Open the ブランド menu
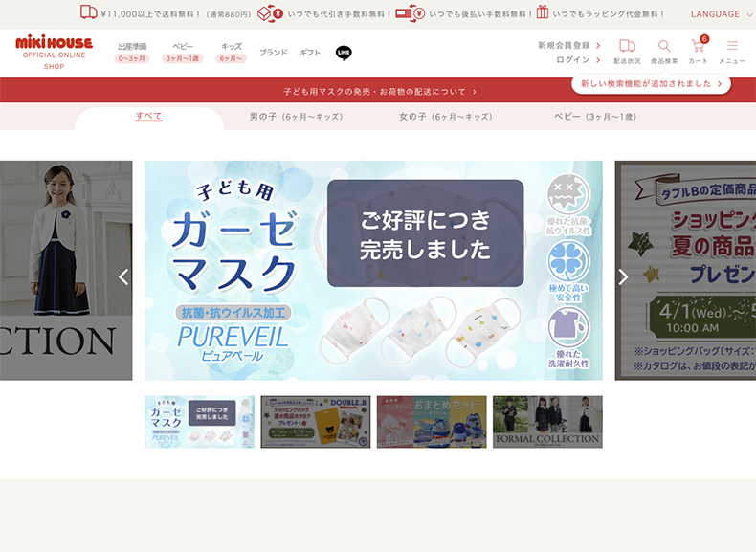 click(x=273, y=53)
